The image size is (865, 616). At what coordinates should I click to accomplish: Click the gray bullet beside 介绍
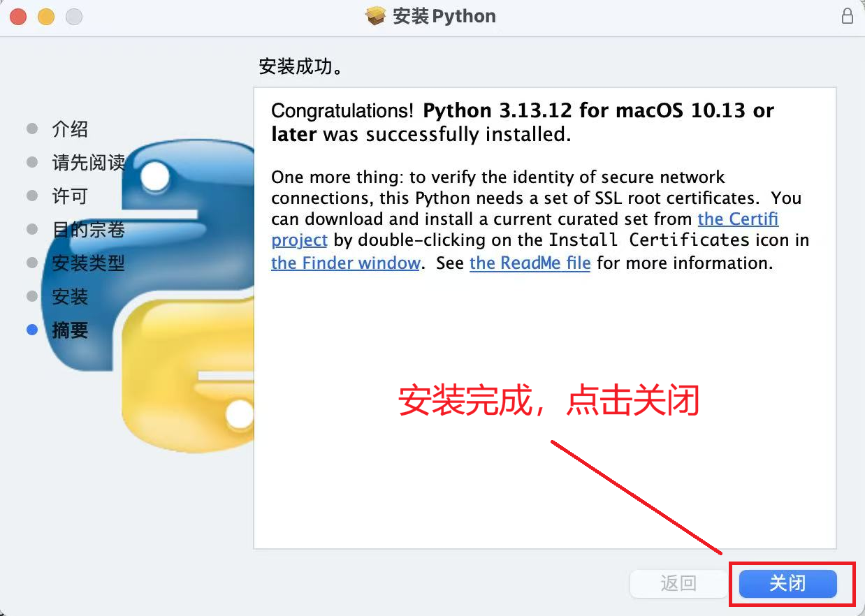click(x=31, y=129)
